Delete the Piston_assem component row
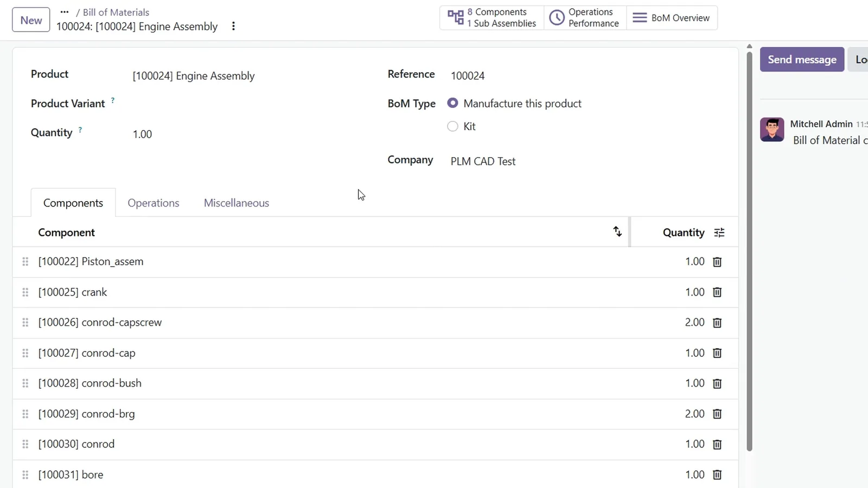868x488 pixels. [x=717, y=262]
